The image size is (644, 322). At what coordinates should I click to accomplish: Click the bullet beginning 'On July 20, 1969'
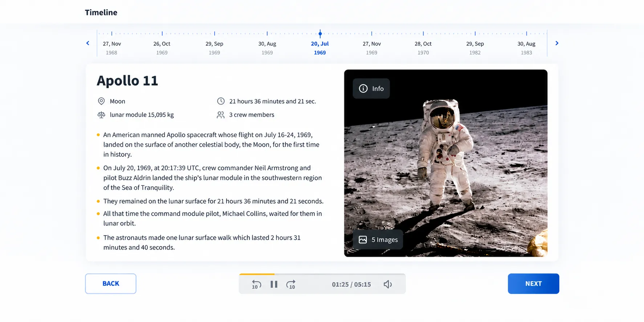coord(212,178)
